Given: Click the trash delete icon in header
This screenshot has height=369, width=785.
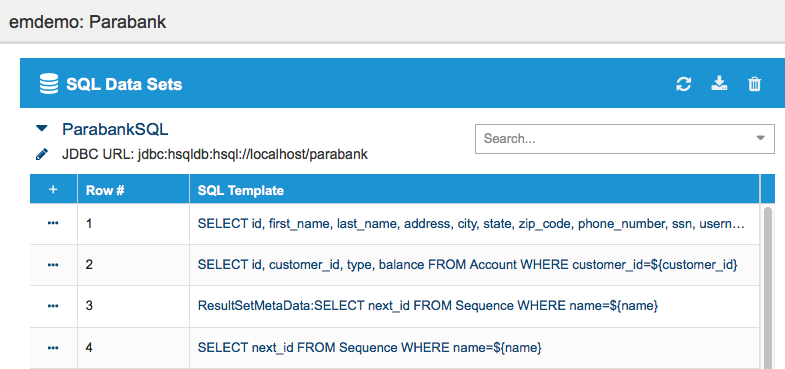Looking at the screenshot, I should pos(754,84).
